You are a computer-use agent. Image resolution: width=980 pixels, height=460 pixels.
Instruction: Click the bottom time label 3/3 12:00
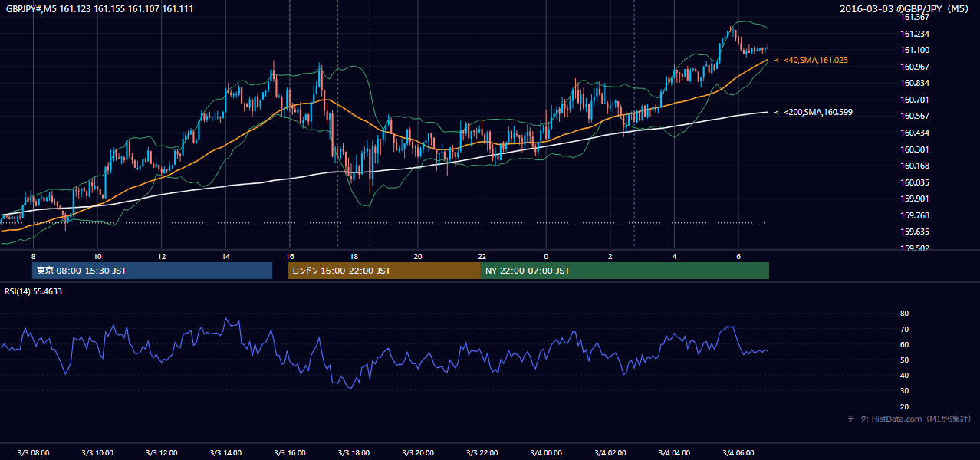pos(161,452)
